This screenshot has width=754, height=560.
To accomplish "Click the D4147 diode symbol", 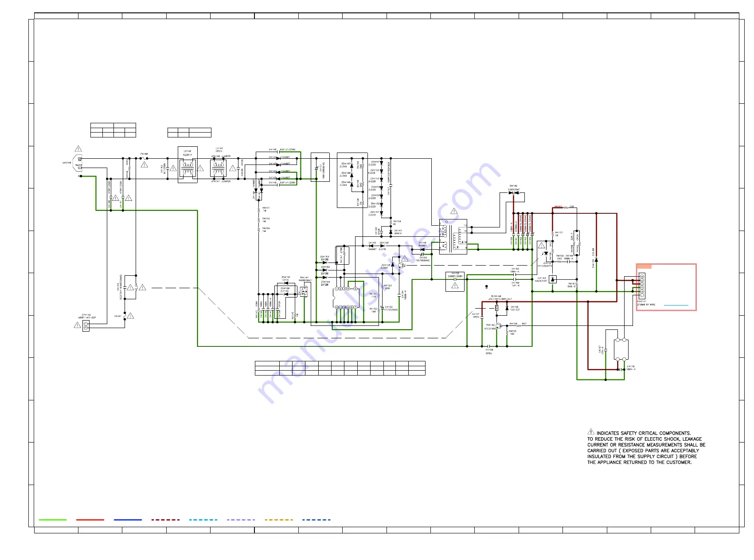I will 391,231.
